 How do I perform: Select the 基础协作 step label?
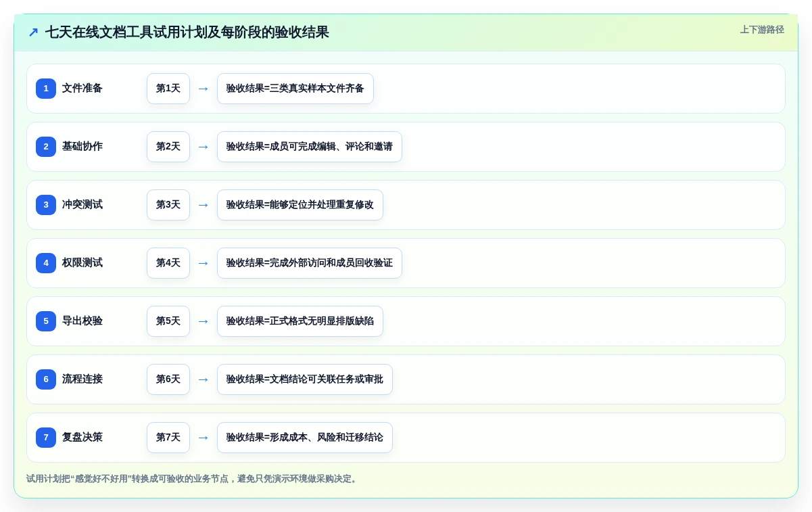pos(82,147)
